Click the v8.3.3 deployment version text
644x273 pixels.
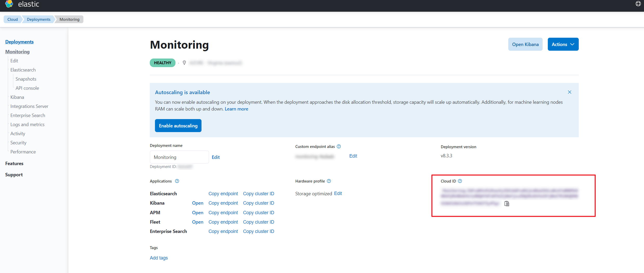pyautogui.click(x=446, y=156)
